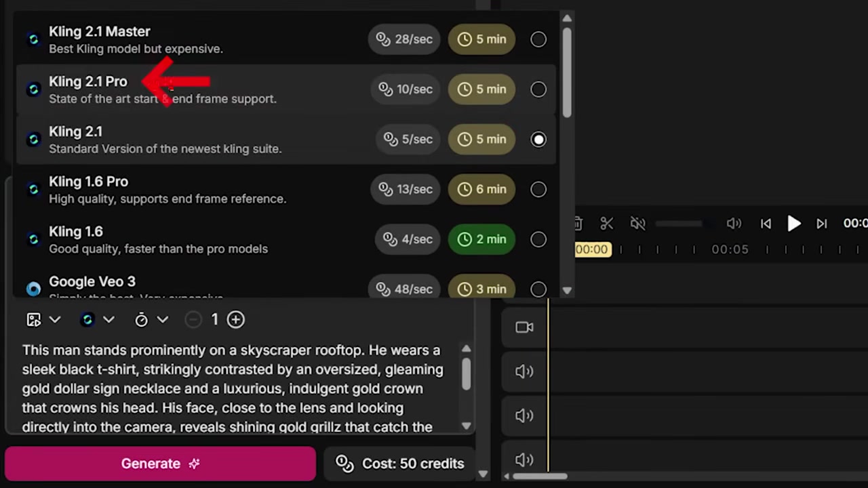Viewport: 868px width, 488px height.
Task: Click the 13/sec credits badge
Action: point(405,190)
